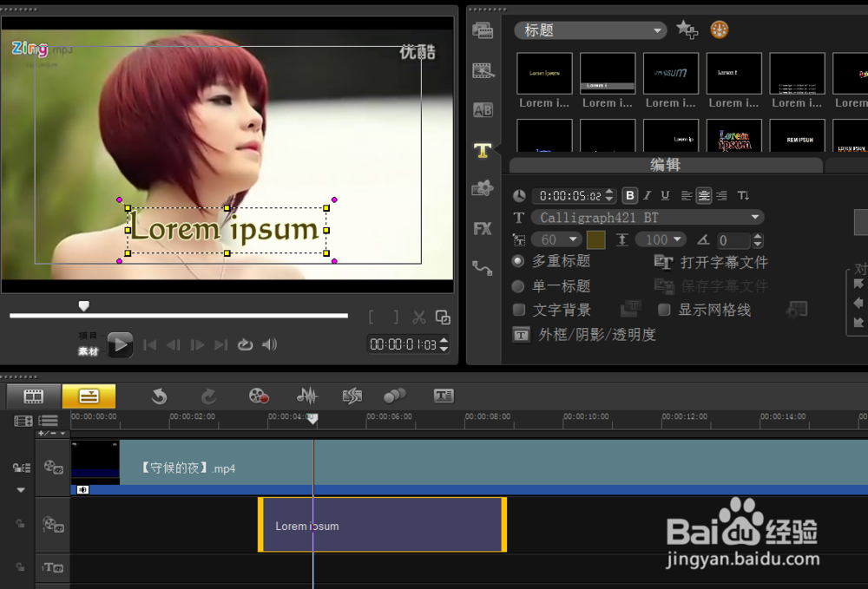Switch to Timeline view
The height and width of the screenshot is (589, 868).
tap(89, 396)
